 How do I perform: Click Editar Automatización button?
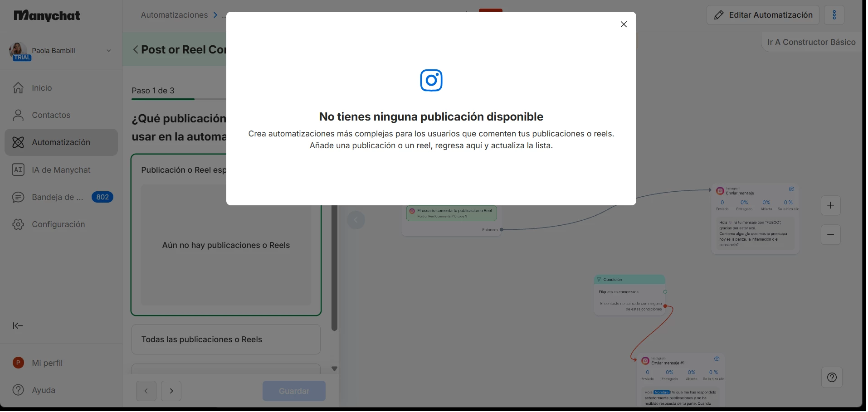click(x=763, y=15)
